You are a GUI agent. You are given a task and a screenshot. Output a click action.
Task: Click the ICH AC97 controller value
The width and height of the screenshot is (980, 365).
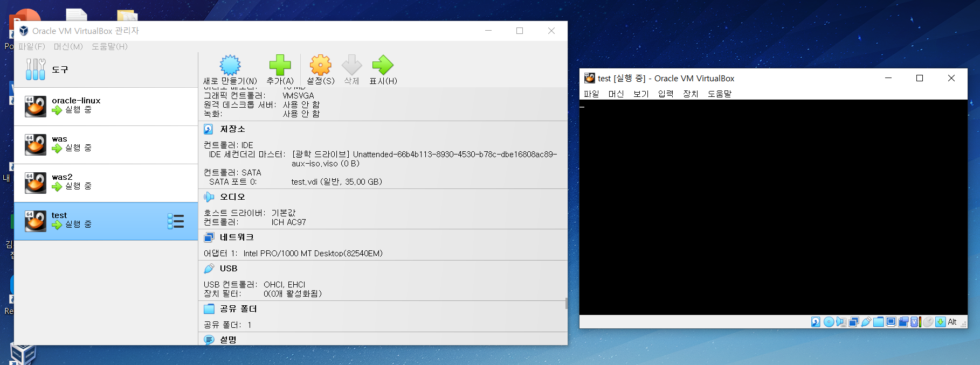[288, 222]
